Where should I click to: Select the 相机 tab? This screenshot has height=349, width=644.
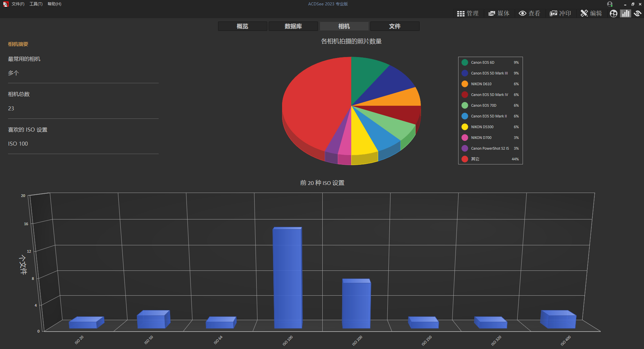point(344,26)
